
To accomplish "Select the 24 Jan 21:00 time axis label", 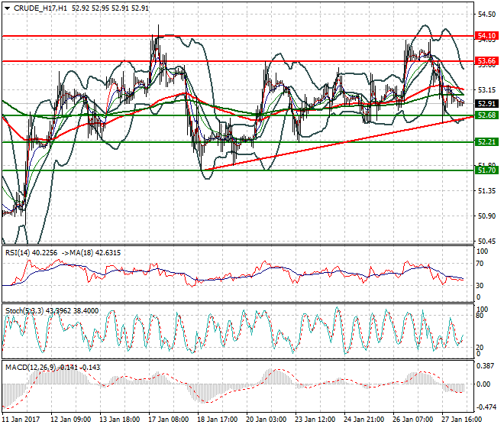I will [x=363, y=420].
